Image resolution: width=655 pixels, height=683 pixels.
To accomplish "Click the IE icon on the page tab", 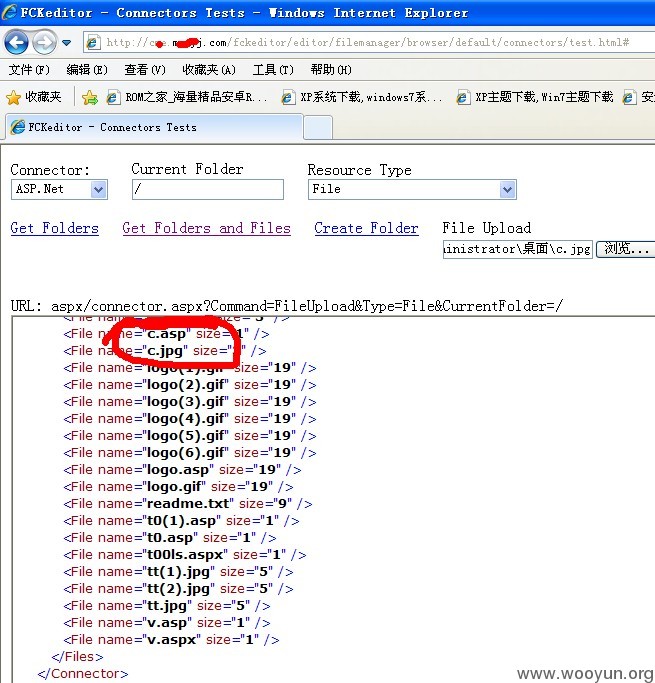I will point(18,127).
